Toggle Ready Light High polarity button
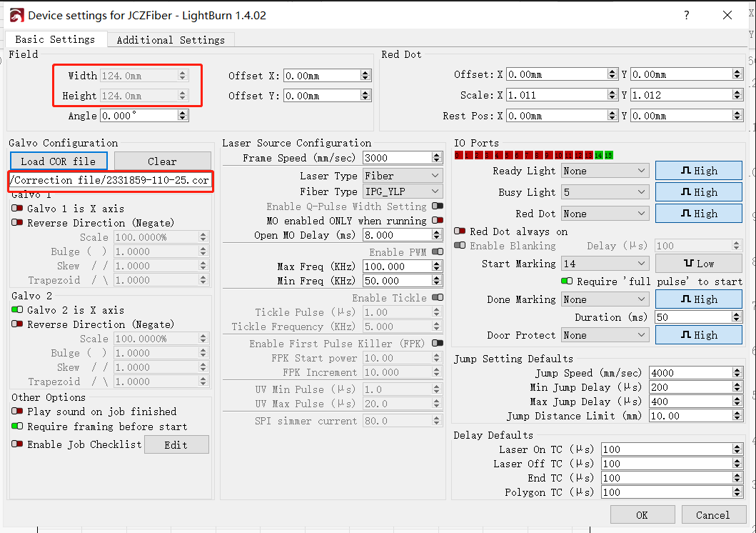This screenshot has height=533, width=756. tap(699, 171)
